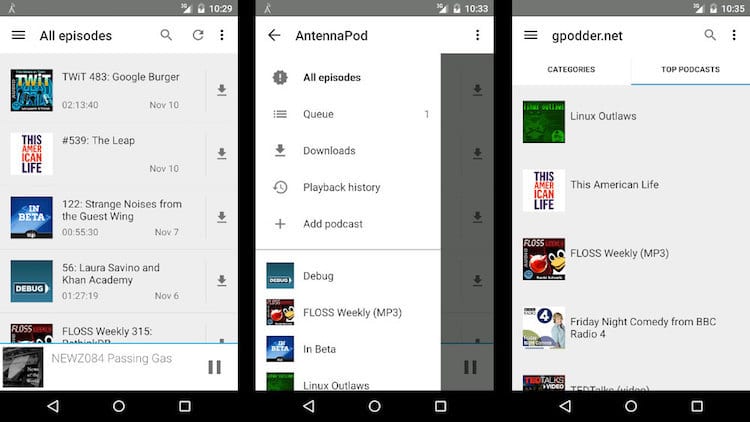
Task: Open FLOSS Weekly (MP3) in the drawer
Action: click(x=348, y=312)
